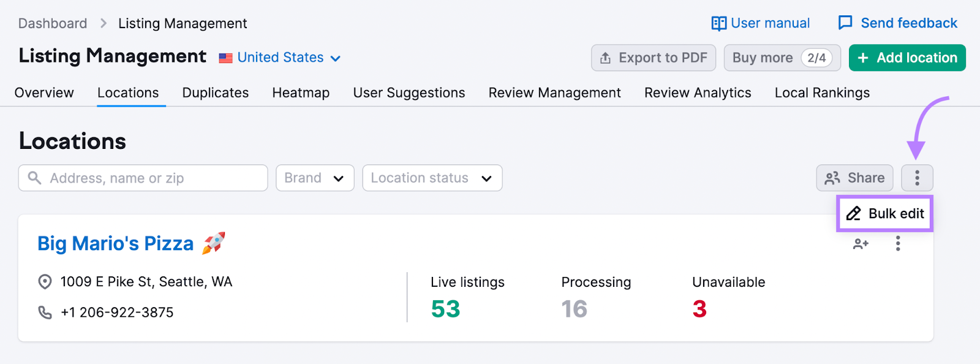The image size is (980, 364).
Task: Click the search magnifier icon
Action: click(35, 178)
